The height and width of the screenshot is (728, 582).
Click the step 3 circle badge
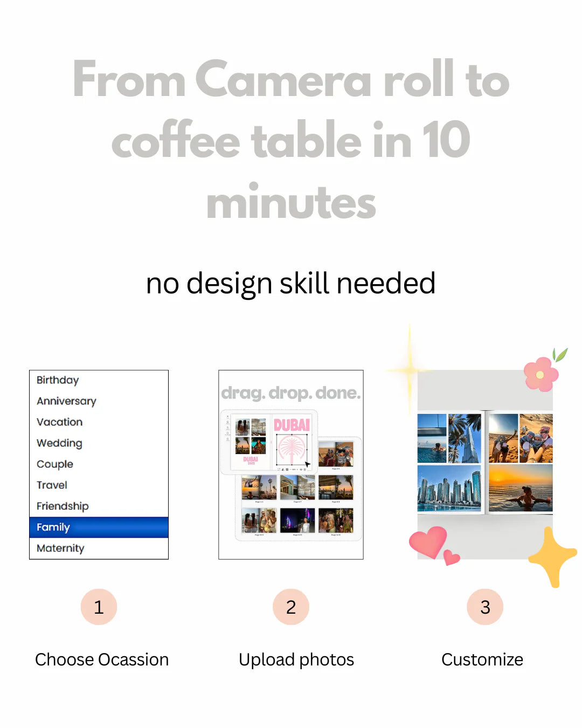485,607
